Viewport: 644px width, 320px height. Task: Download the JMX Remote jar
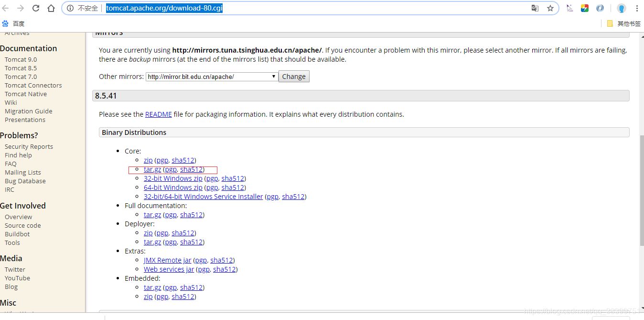coord(168,260)
